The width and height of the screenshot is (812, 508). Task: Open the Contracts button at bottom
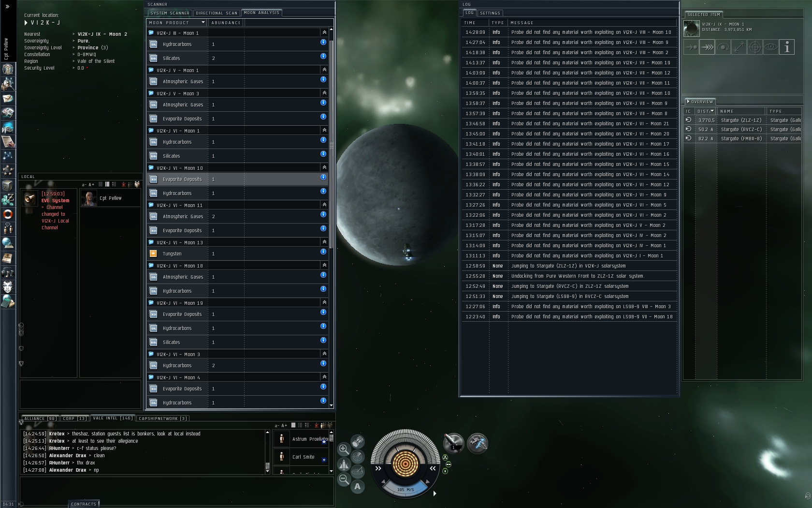[x=84, y=504]
